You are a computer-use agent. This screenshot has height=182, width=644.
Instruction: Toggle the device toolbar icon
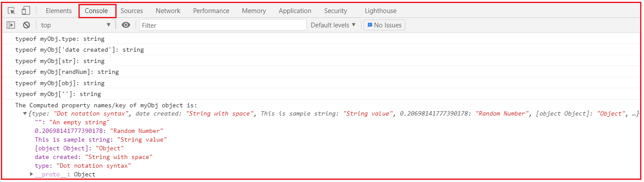tap(26, 10)
